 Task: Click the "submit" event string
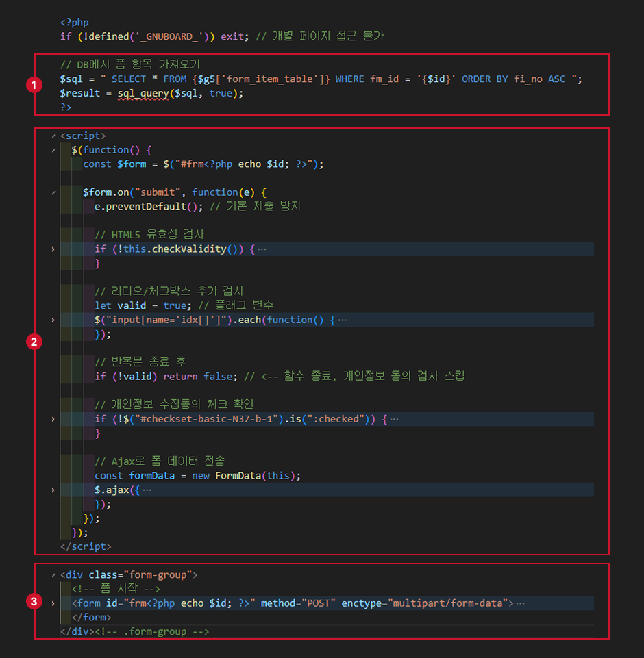(158, 192)
